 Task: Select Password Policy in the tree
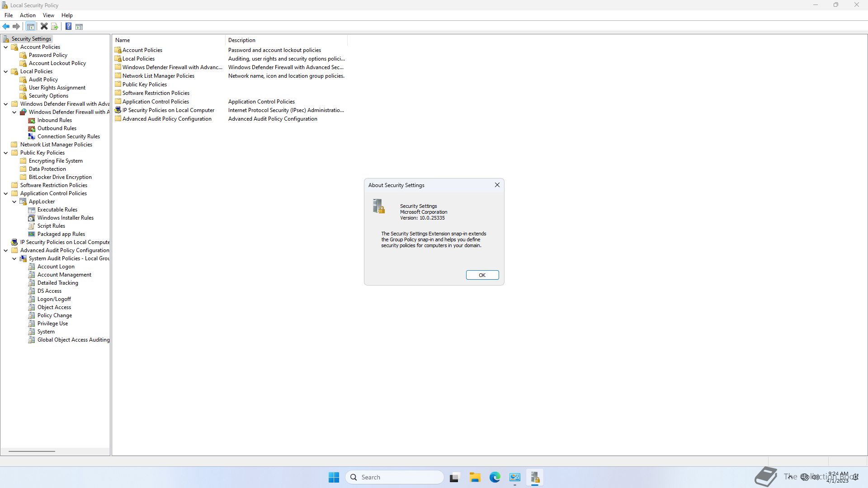point(48,55)
